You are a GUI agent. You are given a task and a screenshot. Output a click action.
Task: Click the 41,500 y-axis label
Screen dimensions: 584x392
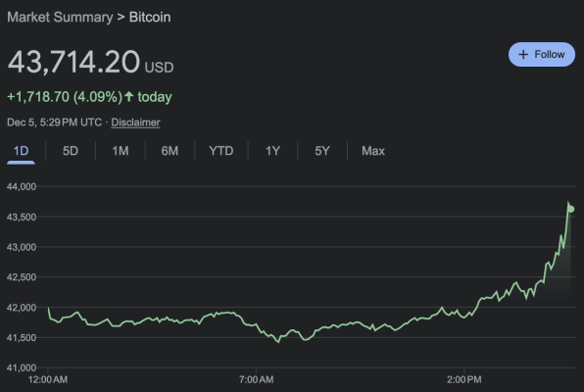tap(22, 338)
